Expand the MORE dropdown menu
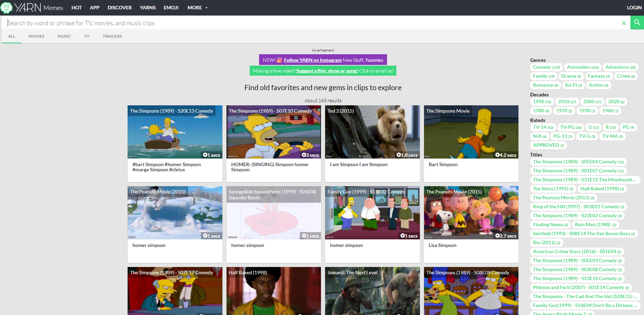Viewport: 644px width, 315px height. point(197,8)
